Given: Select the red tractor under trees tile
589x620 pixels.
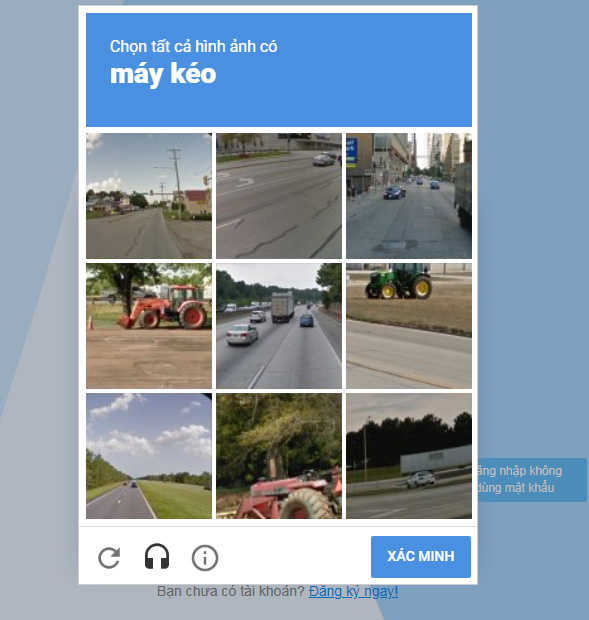Looking at the screenshot, I should [279, 456].
